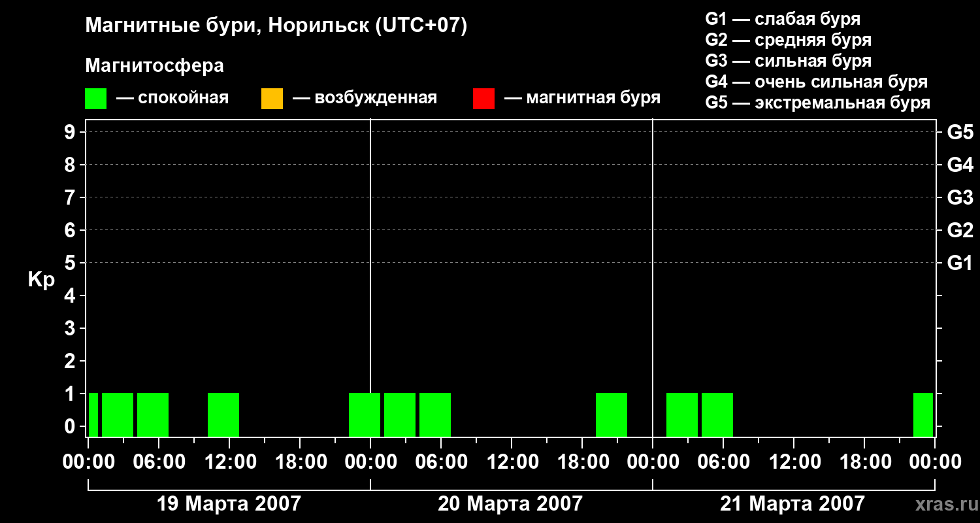The width and height of the screenshot is (980, 523).
Task: Click the 06:00 time label for 21 Марта
Action: coord(723,462)
